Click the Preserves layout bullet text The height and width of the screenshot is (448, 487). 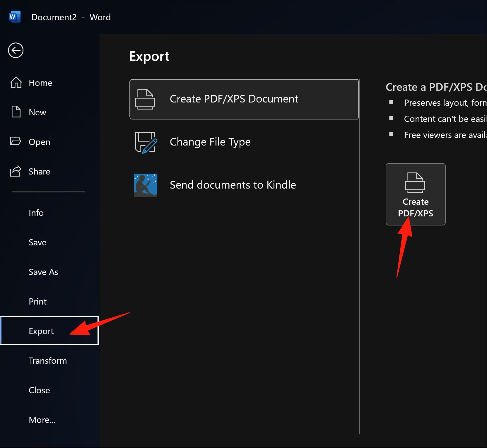(445, 103)
